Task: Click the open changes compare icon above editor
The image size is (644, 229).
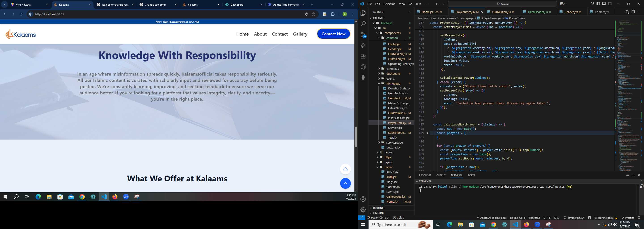Action: tap(627, 12)
